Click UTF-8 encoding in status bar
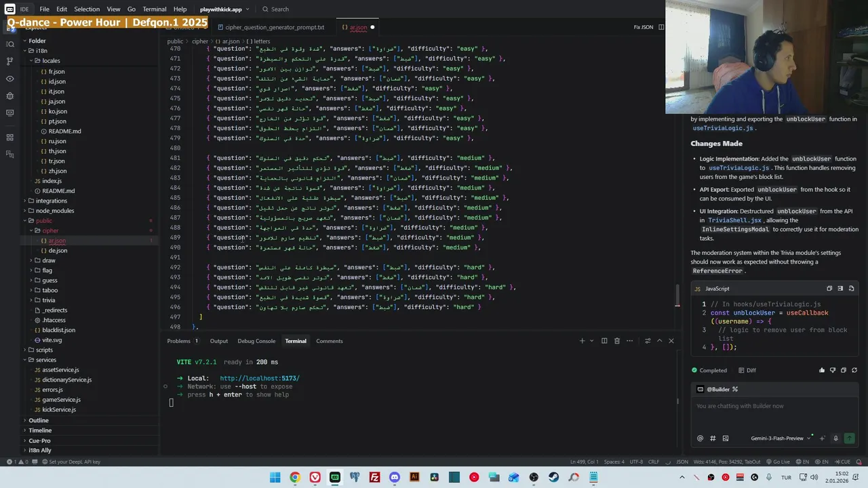The image size is (868, 488). pos(635,462)
